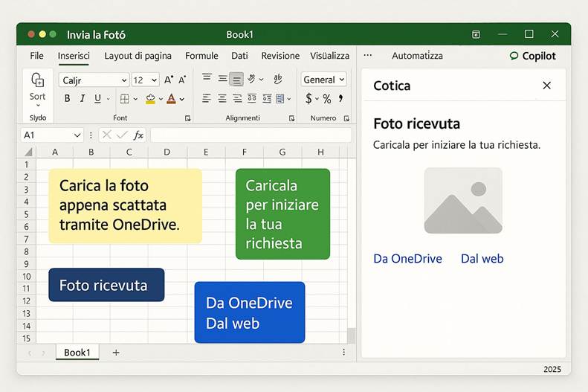Toggle Underline formatting
The width and height of the screenshot is (588, 392).
coord(97,99)
